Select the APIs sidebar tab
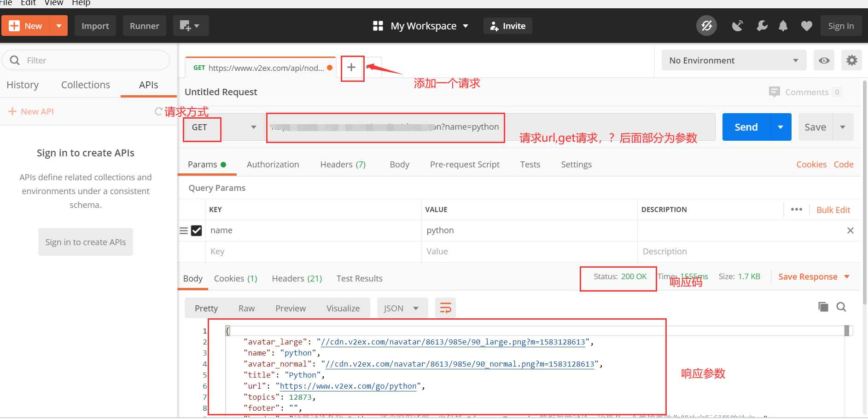The image size is (868, 419). pyautogui.click(x=148, y=85)
